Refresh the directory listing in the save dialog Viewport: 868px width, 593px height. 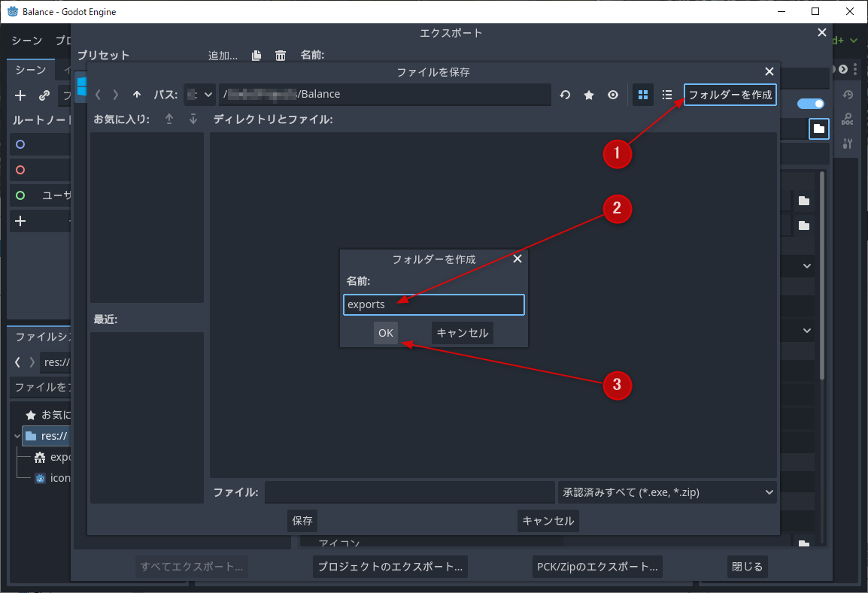[x=565, y=95]
